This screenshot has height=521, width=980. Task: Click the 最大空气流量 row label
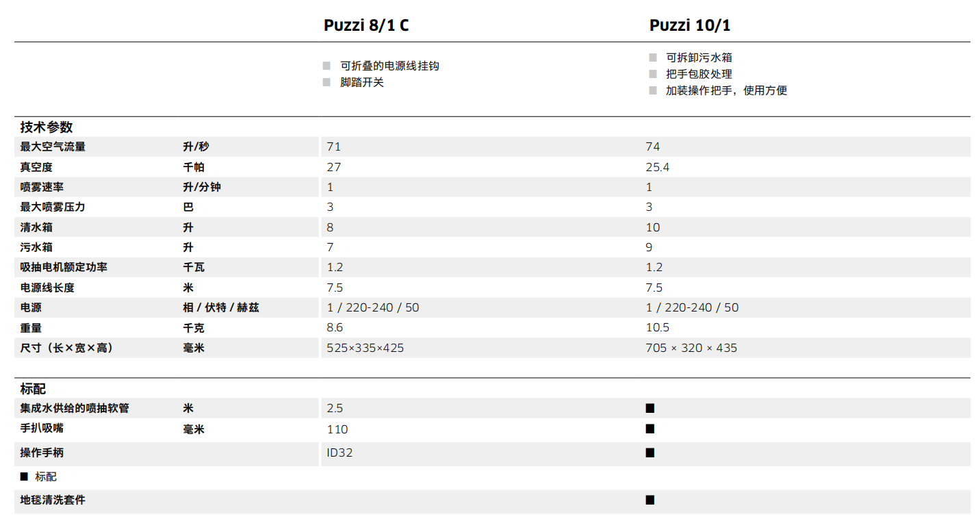click(53, 147)
